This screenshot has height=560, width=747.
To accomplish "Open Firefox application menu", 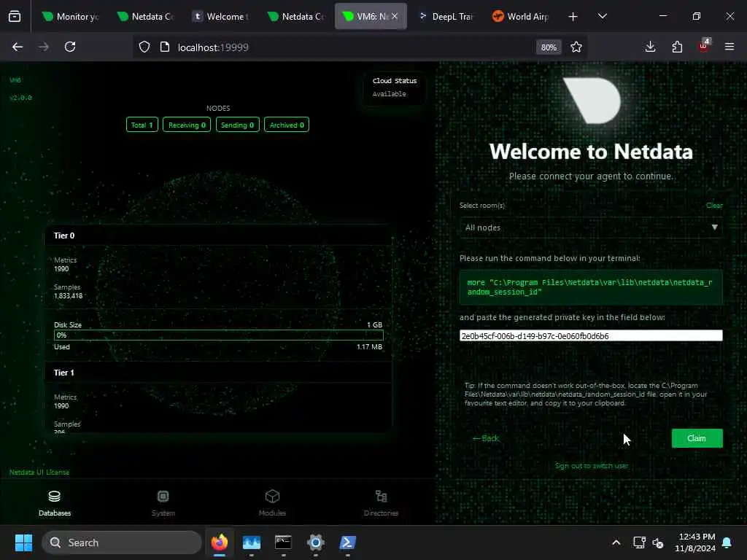I will pos(729,47).
